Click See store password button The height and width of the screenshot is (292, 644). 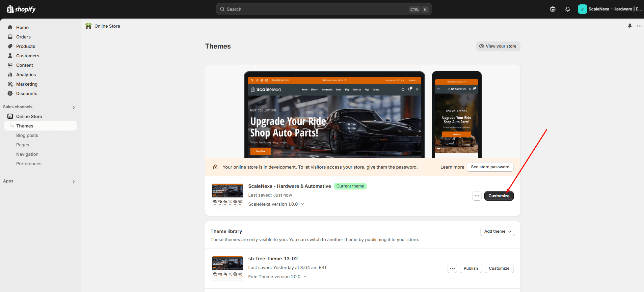(490, 167)
